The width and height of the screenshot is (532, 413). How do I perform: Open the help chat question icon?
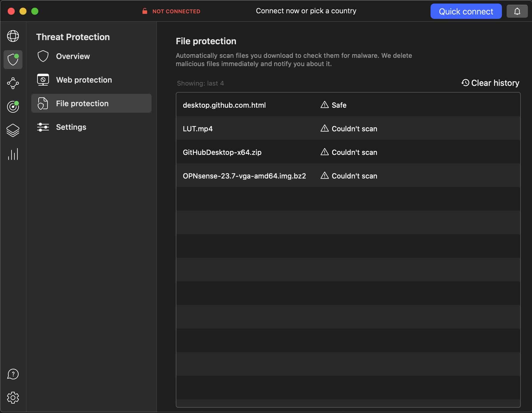coord(13,374)
